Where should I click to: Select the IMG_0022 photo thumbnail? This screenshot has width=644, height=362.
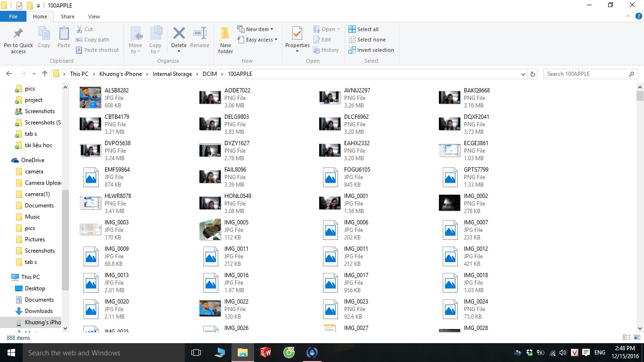point(210,309)
